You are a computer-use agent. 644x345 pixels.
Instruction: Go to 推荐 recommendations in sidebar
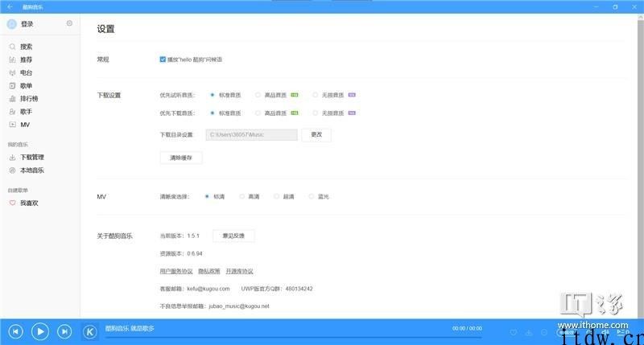point(26,60)
